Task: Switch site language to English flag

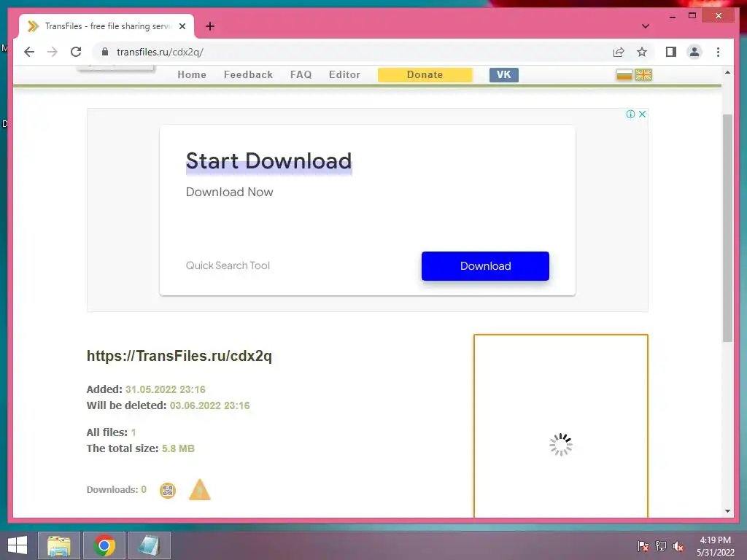Action: (643, 75)
